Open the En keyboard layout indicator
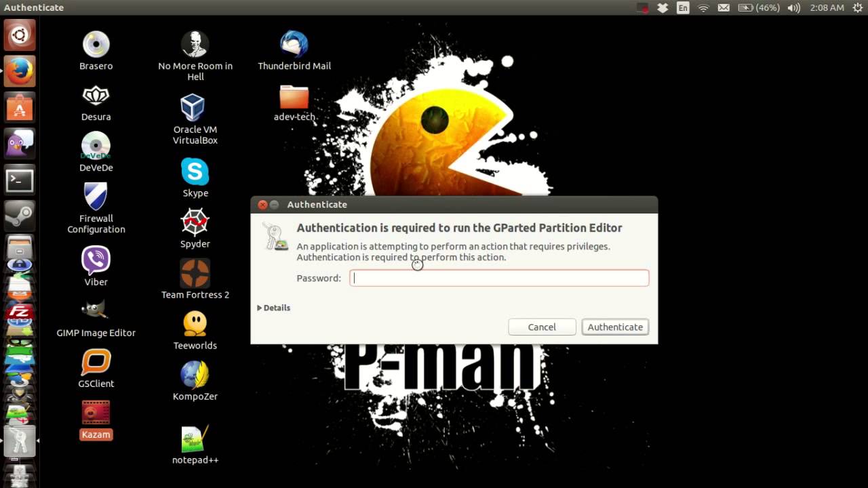The image size is (868, 488). (684, 8)
